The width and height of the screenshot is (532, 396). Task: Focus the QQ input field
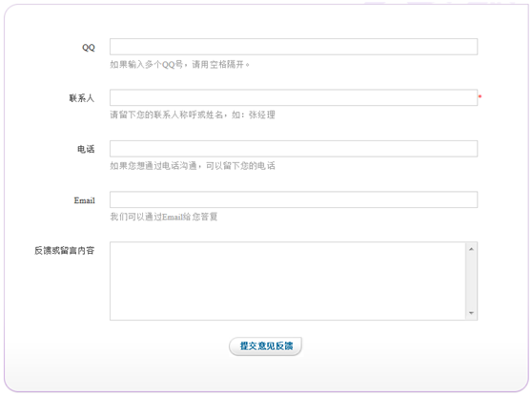click(x=294, y=47)
